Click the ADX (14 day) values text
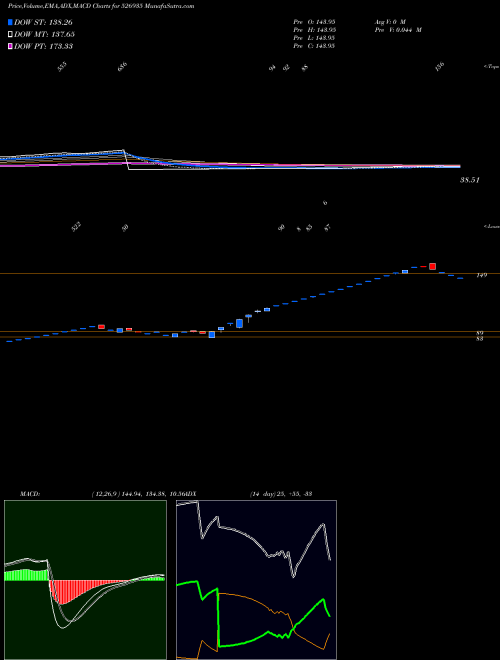This screenshot has width=500, height=660. tap(280, 494)
